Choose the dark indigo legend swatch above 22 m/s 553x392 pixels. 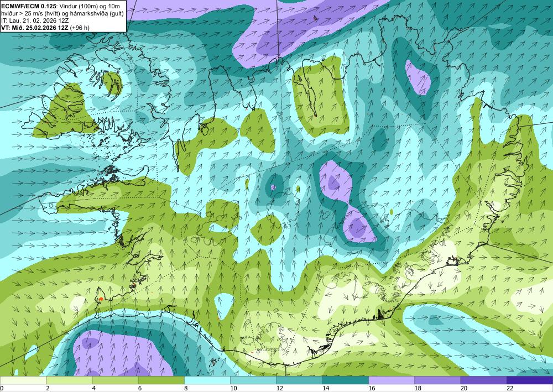(530, 380)
